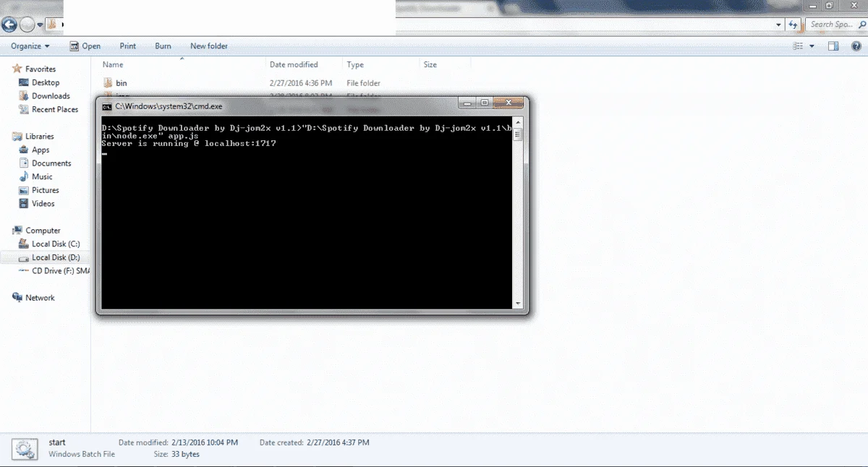
Task: Click the cmd scrollbar down arrow
Action: pyautogui.click(x=518, y=304)
